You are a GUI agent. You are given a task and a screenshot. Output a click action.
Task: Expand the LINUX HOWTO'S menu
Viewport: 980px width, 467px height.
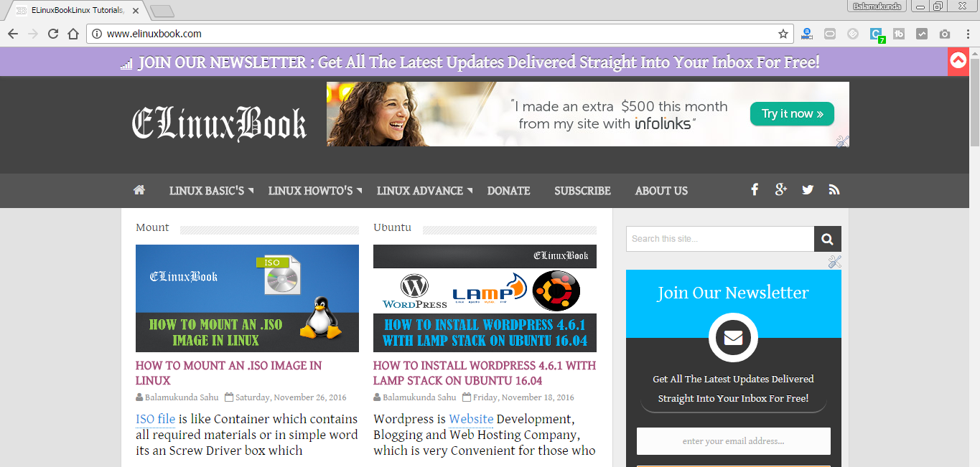315,191
